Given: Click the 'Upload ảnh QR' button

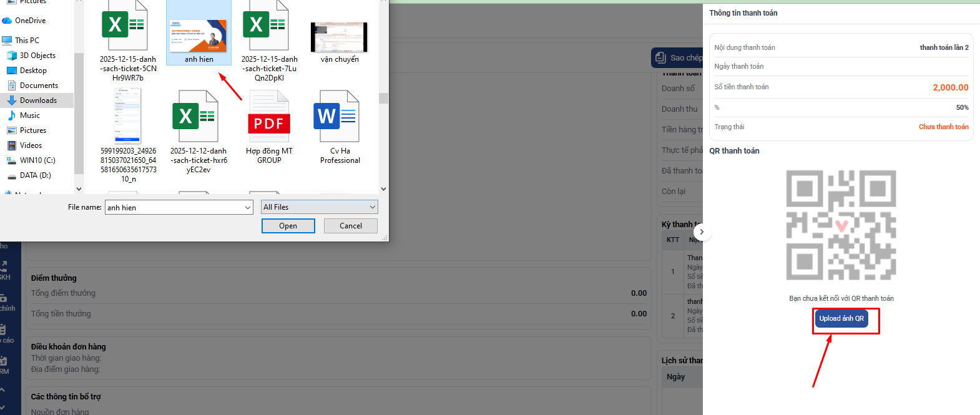Looking at the screenshot, I should (x=841, y=319).
